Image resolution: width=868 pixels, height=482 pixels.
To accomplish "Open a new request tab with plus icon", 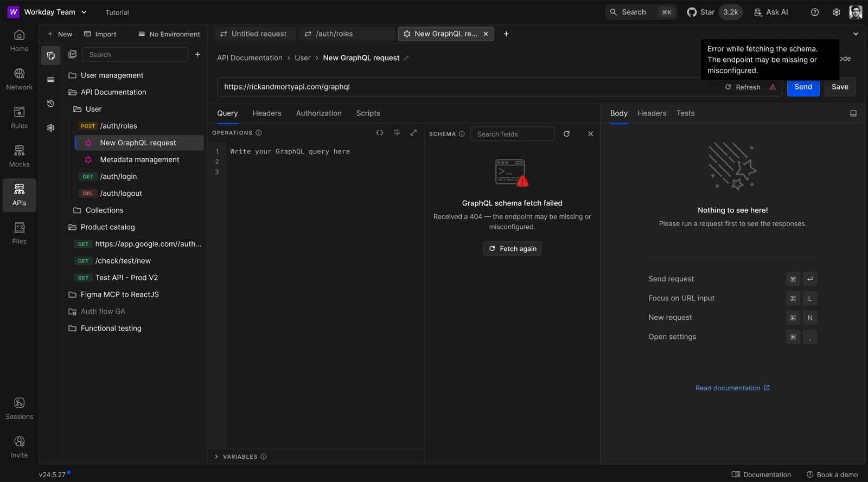I will (506, 34).
